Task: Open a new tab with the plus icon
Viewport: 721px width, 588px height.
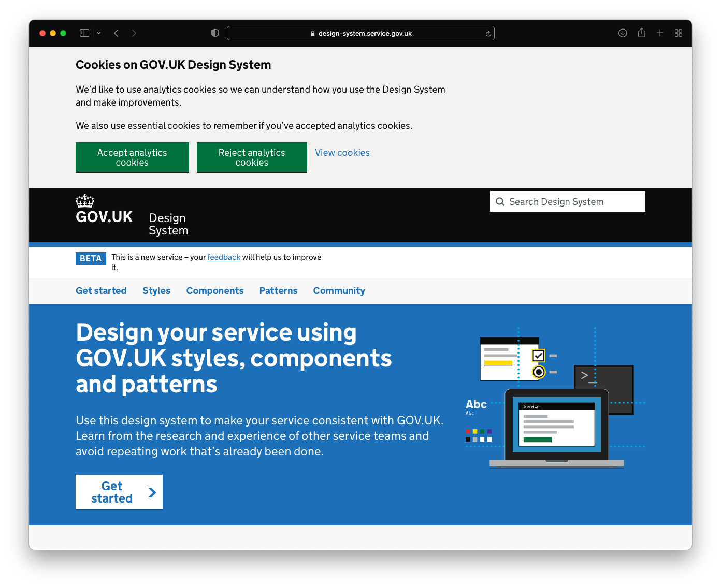Action: pyautogui.click(x=660, y=33)
